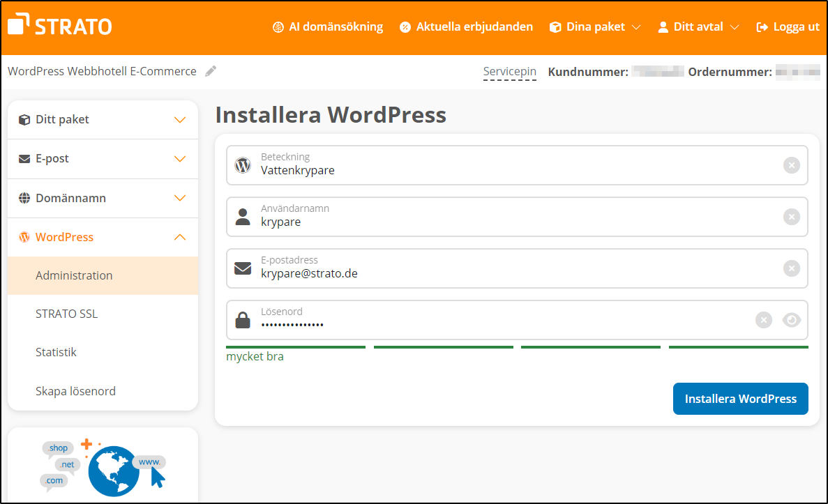Click the user icon next to Användarnamn
This screenshot has height=504, width=828.
[242, 217]
